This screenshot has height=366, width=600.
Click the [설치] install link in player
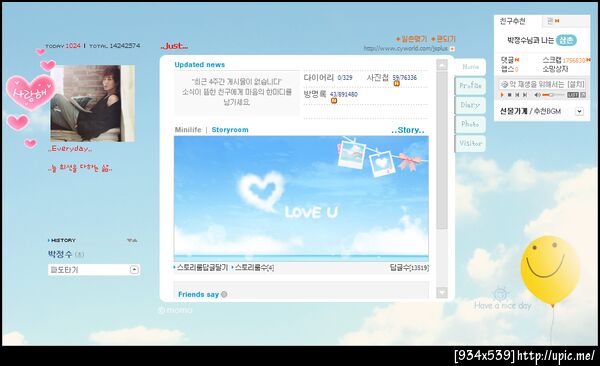coord(576,84)
